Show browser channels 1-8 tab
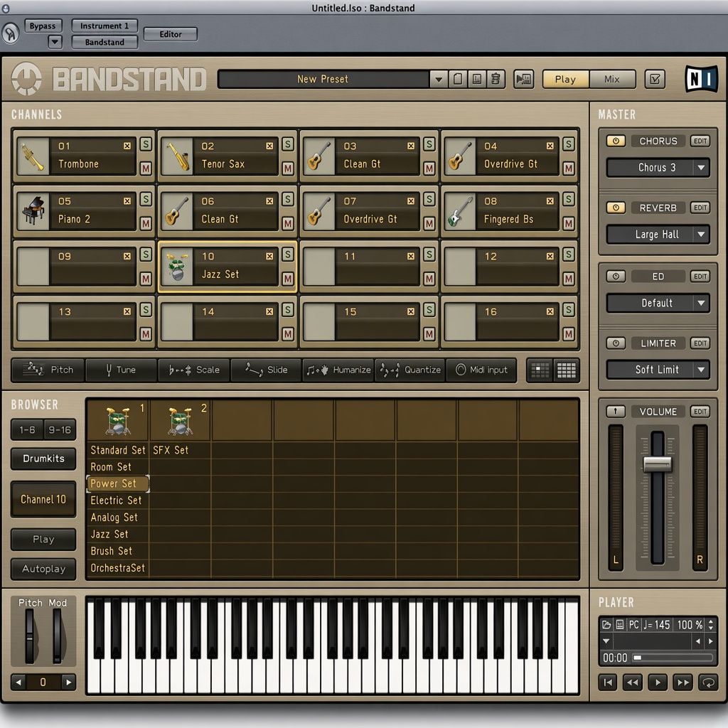This screenshot has width=728, height=728. (x=28, y=430)
